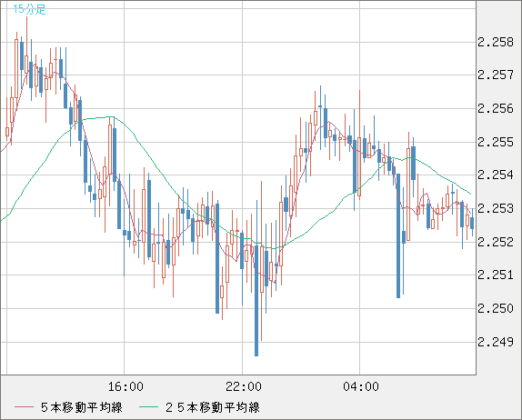Click the 16:00 time axis label
The width and height of the screenshot is (522, 420).
pyautogui.click(x=125, y=386)
